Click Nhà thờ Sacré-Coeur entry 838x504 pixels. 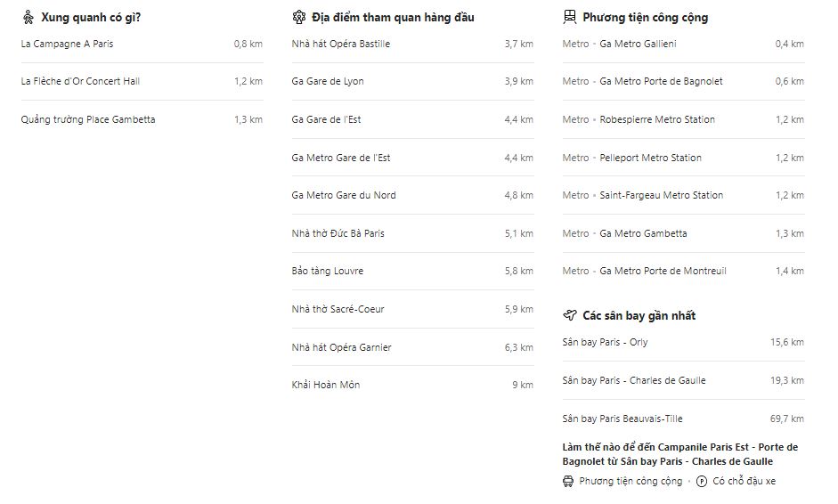click(x=338, y=309)
